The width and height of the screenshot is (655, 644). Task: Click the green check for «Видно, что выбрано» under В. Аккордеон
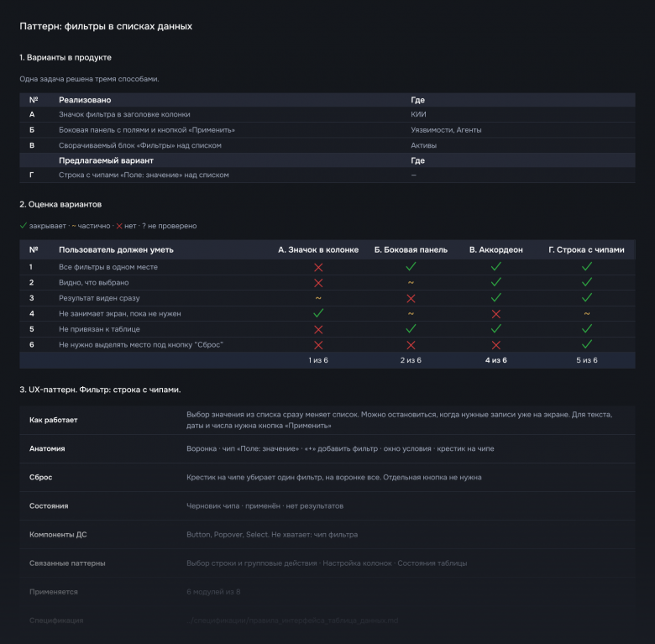pos(495,282)
